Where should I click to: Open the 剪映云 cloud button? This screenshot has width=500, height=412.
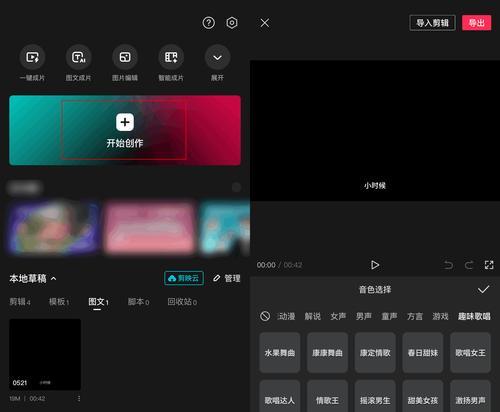184,278
